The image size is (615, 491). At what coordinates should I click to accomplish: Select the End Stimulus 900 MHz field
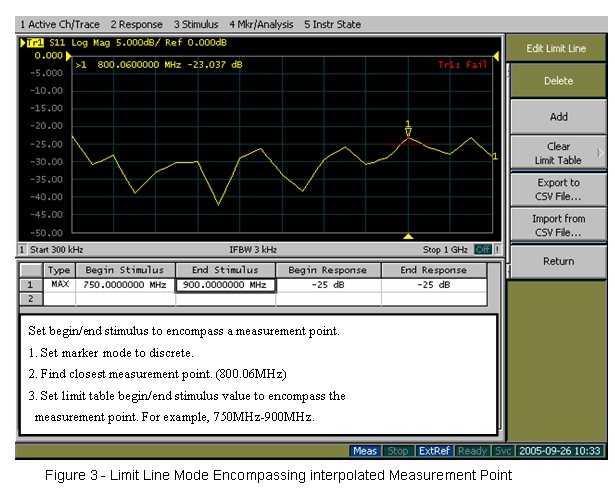(225, 284)
